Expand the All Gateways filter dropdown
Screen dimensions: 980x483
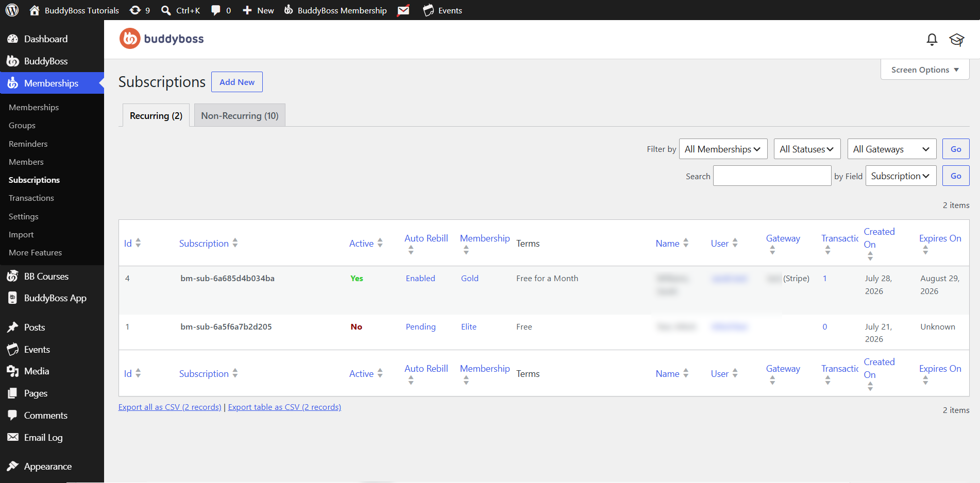coord(891,149)
